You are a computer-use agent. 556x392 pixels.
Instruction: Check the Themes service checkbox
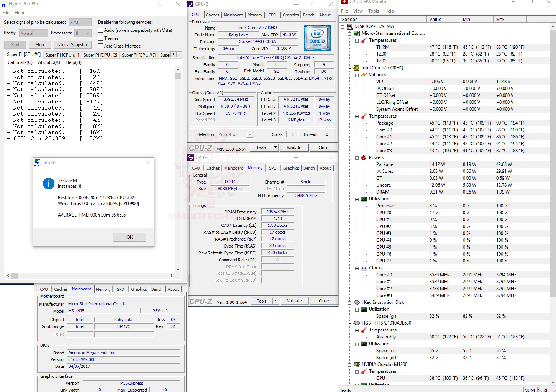click(100, 38)
